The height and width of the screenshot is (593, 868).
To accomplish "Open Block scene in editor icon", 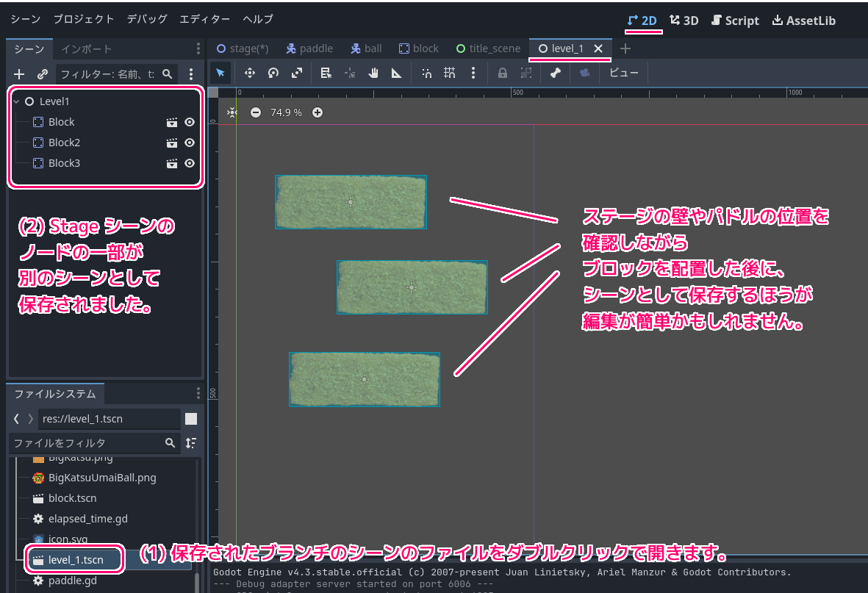I will (x=172, y=122).
